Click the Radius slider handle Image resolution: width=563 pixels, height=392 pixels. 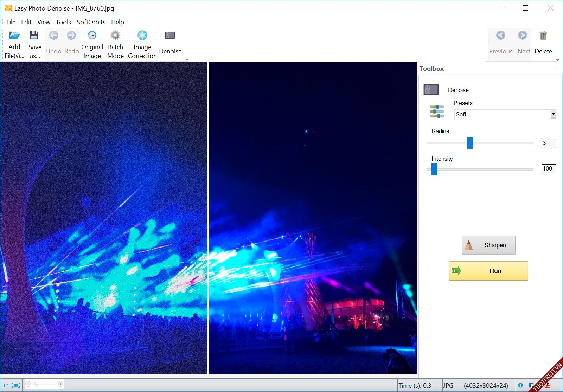(469, 143)
